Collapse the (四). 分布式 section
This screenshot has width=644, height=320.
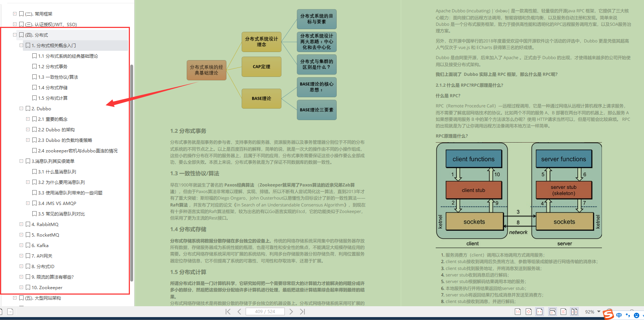[x=15, y=35]
